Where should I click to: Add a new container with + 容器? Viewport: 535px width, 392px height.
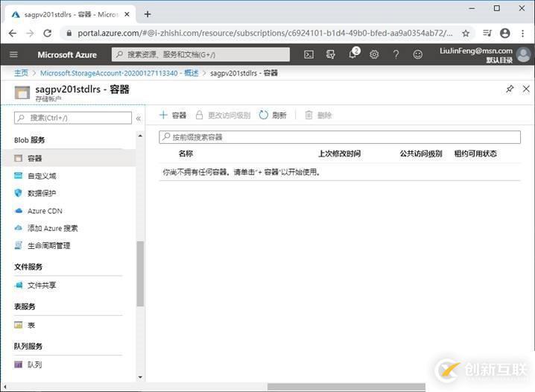coord(173,116)
